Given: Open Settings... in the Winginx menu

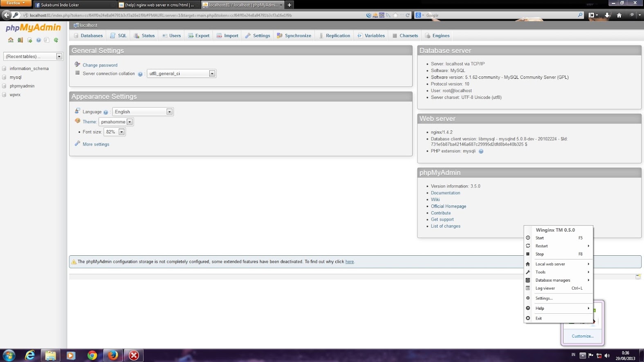Looking at the screenshot, I should [x=558, y=298].
